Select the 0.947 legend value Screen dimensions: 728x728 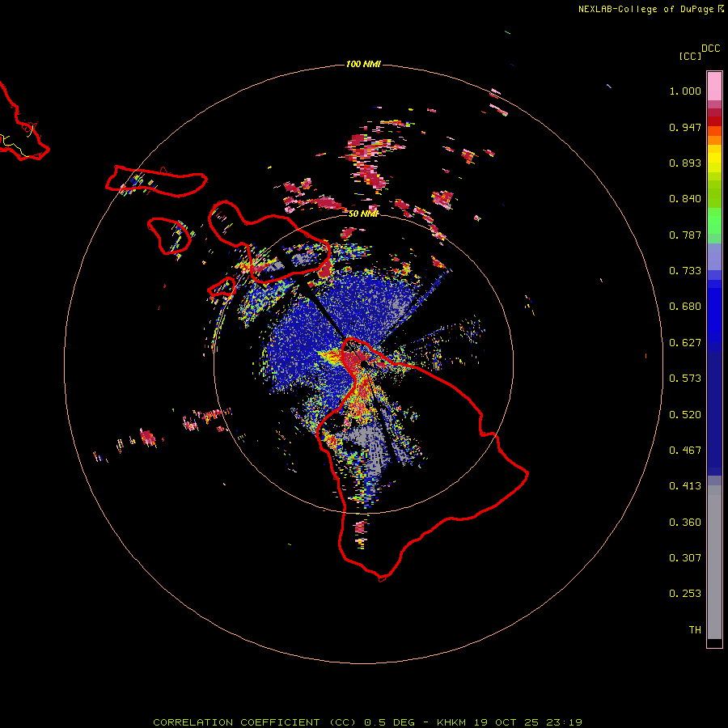[x=685, y=127]
